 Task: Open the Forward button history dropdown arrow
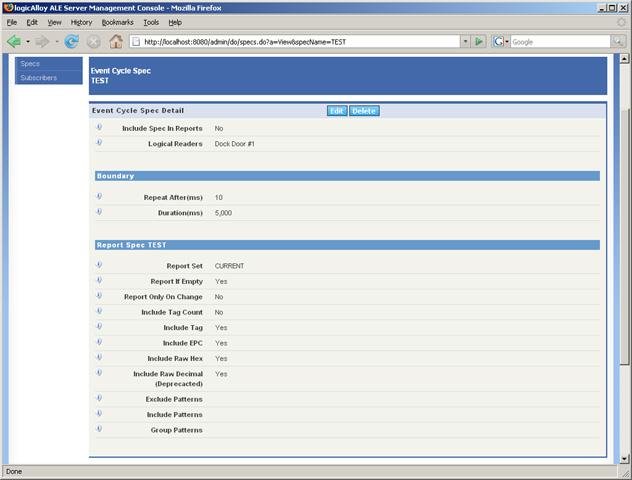57,42
